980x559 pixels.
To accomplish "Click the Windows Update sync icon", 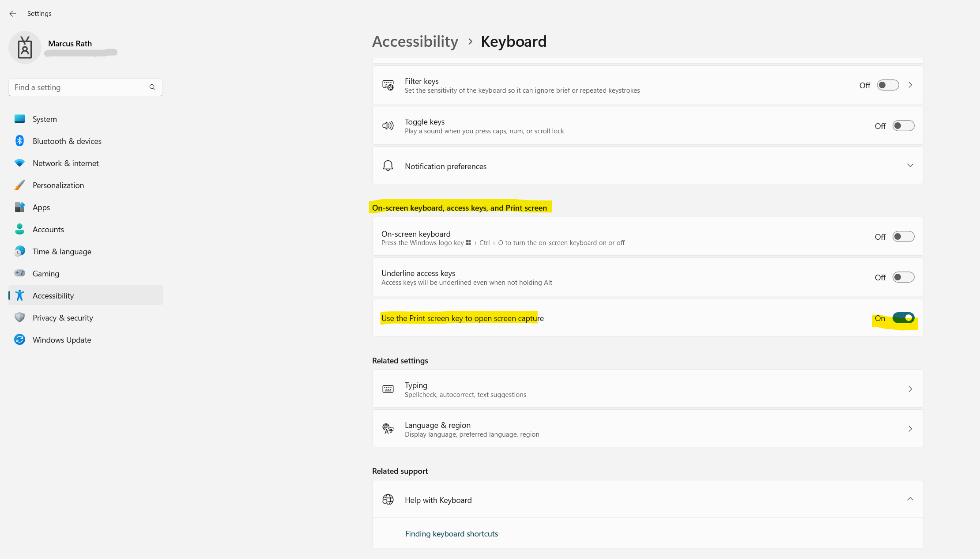I will [19, 340].
